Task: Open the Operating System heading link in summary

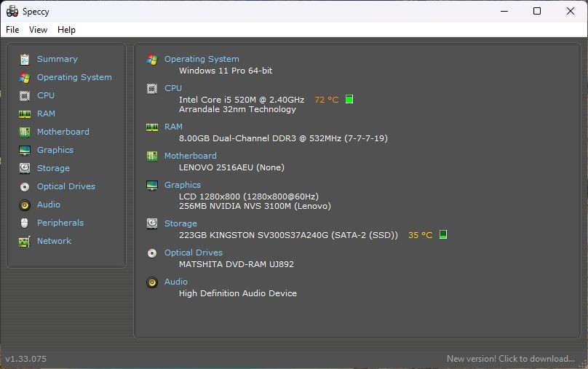Action: [202, 59]
